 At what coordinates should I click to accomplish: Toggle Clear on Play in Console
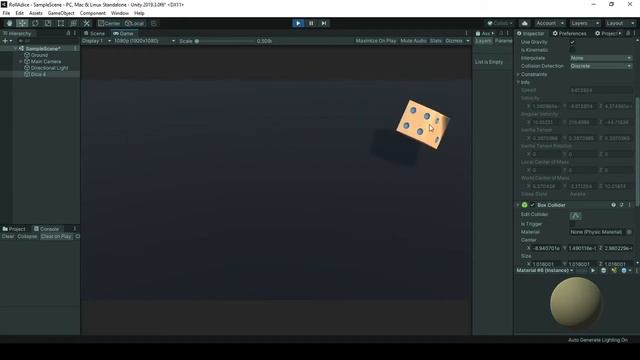click(56, 236)
